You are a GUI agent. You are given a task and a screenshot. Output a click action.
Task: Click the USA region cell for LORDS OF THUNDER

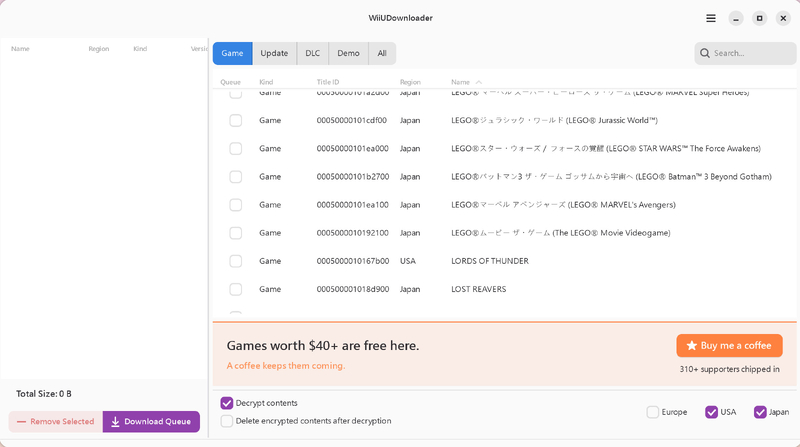(408, 261)
